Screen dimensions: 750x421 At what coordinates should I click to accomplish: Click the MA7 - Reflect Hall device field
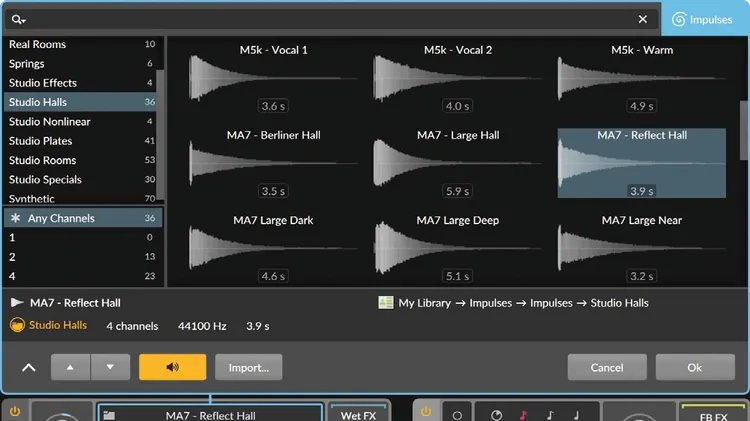(210, 413)
